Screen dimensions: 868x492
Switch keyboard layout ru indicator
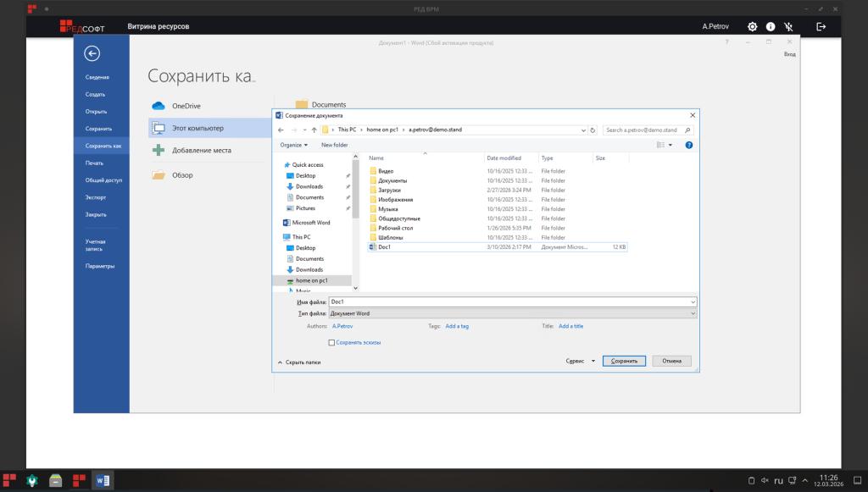click(x=778, y=481)
